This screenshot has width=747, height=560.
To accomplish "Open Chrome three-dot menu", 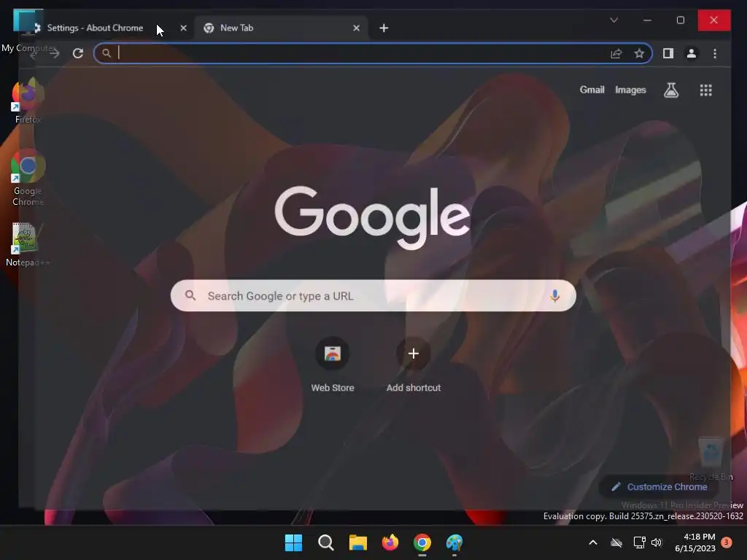I will click(715, 53).
